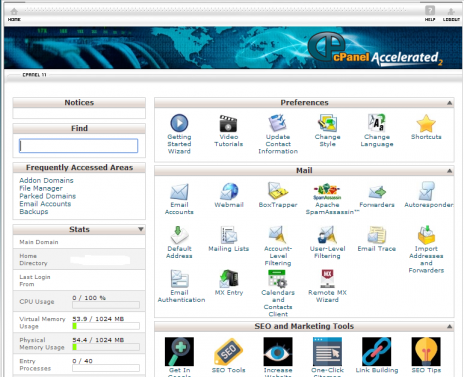This screenshot has width=464, height=377.
Task: Click the Frequently Accessed Areas header
Action: click(79, 168)
